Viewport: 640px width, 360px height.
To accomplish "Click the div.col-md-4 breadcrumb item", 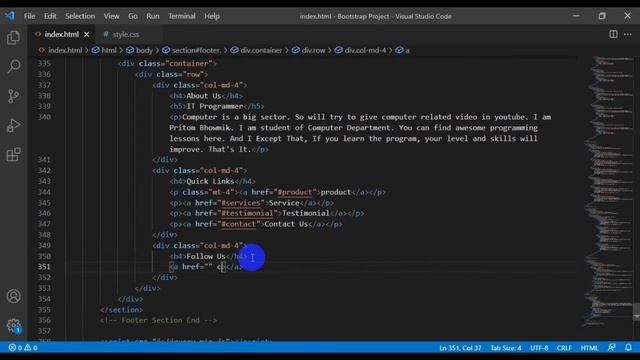I will pos(365,50).
